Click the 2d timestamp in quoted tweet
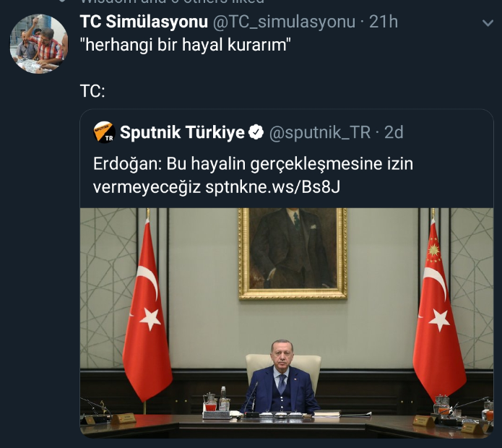Screen dimensions: 502x448 [394, 132]
